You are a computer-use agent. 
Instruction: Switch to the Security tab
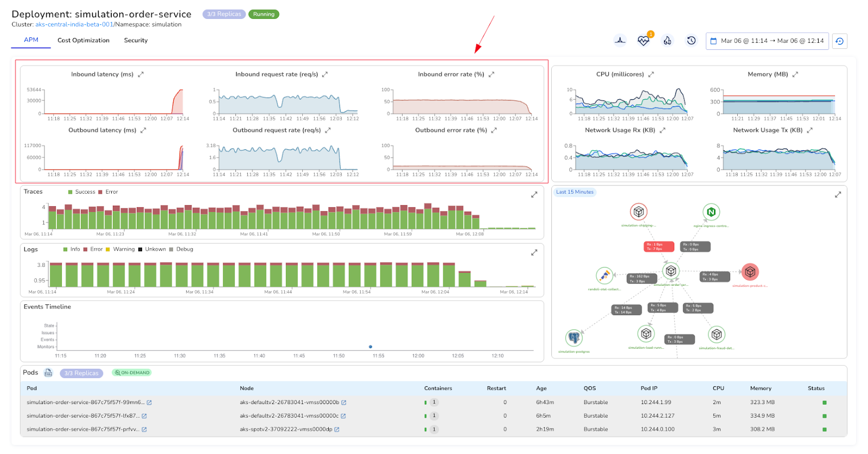point(136,40)
